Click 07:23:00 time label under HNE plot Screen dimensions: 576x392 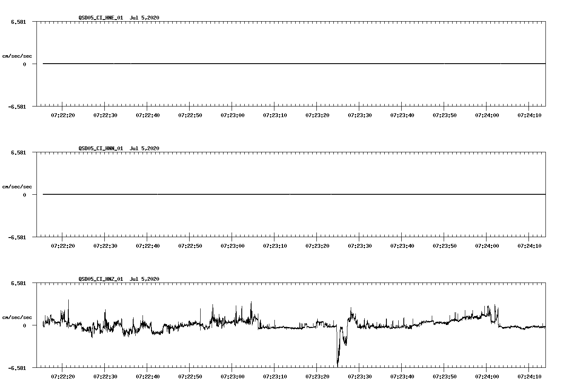232,115
